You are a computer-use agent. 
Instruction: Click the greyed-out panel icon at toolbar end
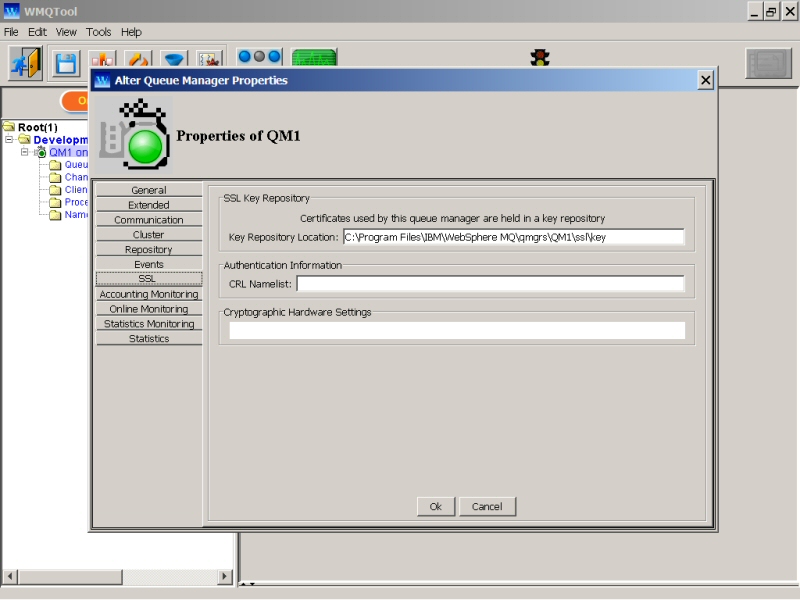point(768,63)
